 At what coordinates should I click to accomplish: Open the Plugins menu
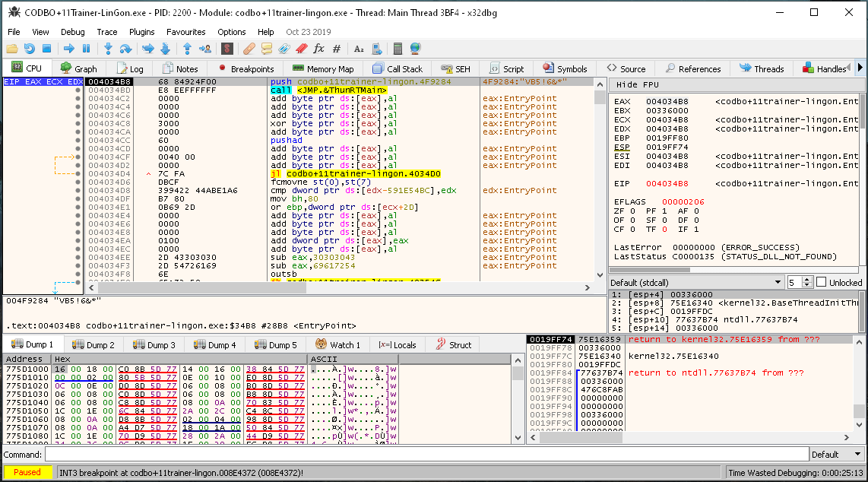pyautogui.click(x=141, y=32)
